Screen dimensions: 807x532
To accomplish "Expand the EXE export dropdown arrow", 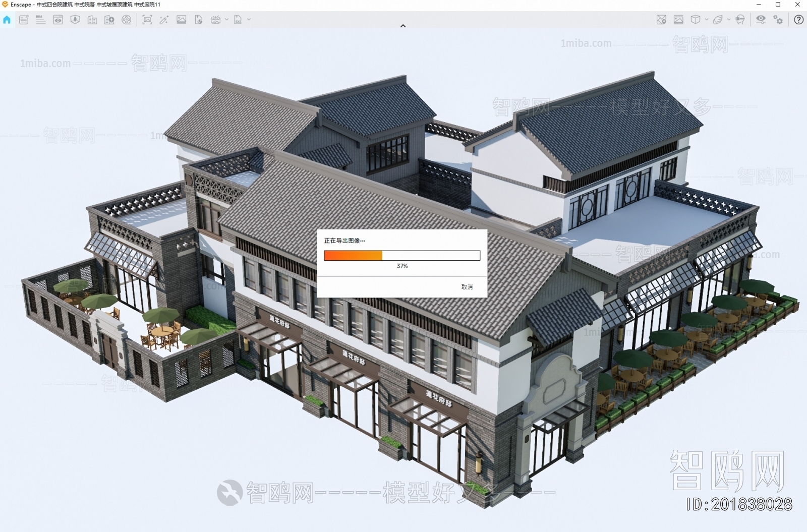I will point(248,20).
